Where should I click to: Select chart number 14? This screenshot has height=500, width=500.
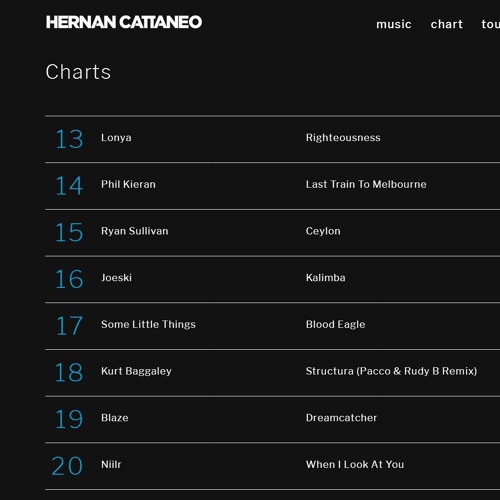[69, 186]
